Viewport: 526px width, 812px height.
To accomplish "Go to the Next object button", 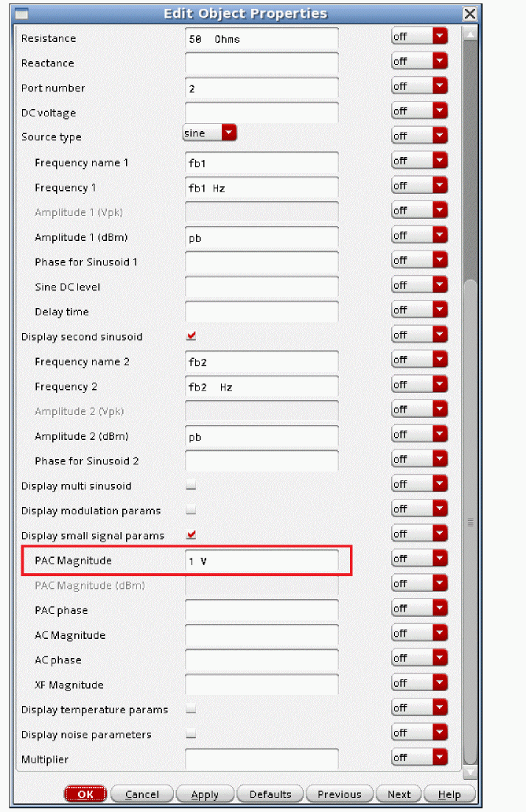I will [x=399, y=794].
